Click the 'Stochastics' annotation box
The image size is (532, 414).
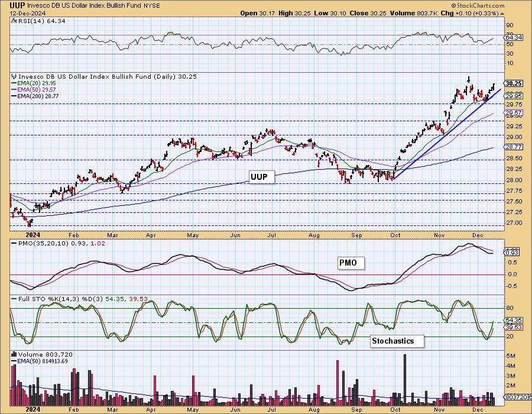(x=397, y=341)
